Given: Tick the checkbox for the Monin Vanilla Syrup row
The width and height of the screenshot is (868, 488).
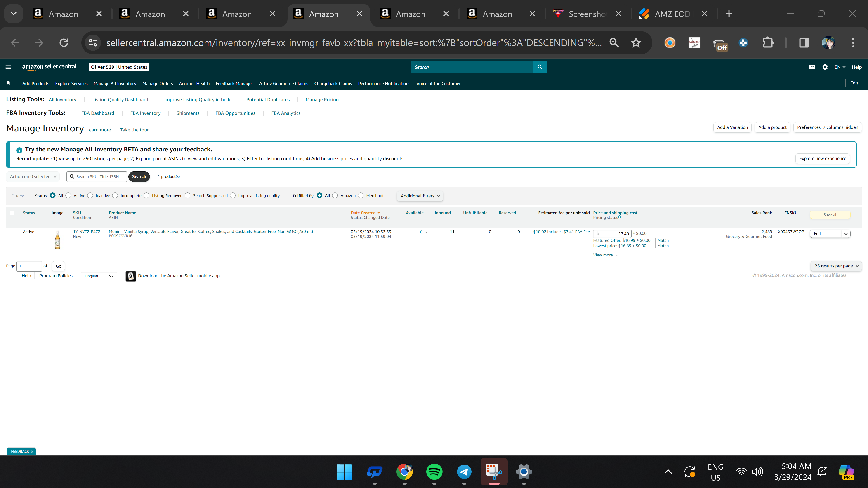Looking at the screenshot, I should [x=12, y=232].
